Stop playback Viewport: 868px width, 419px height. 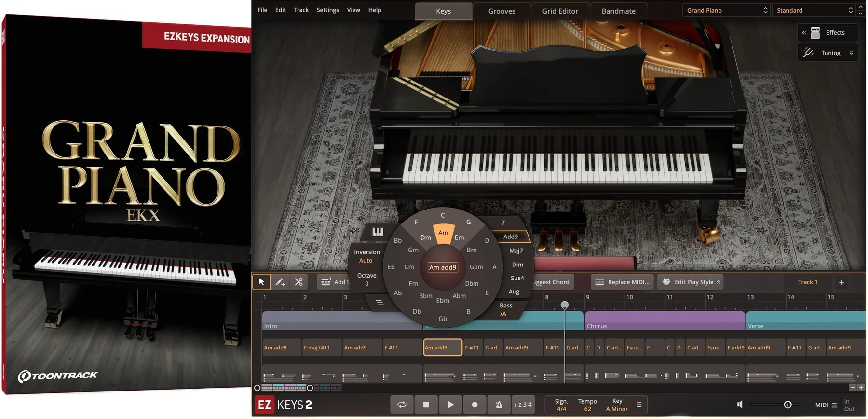tap(426, 405)
